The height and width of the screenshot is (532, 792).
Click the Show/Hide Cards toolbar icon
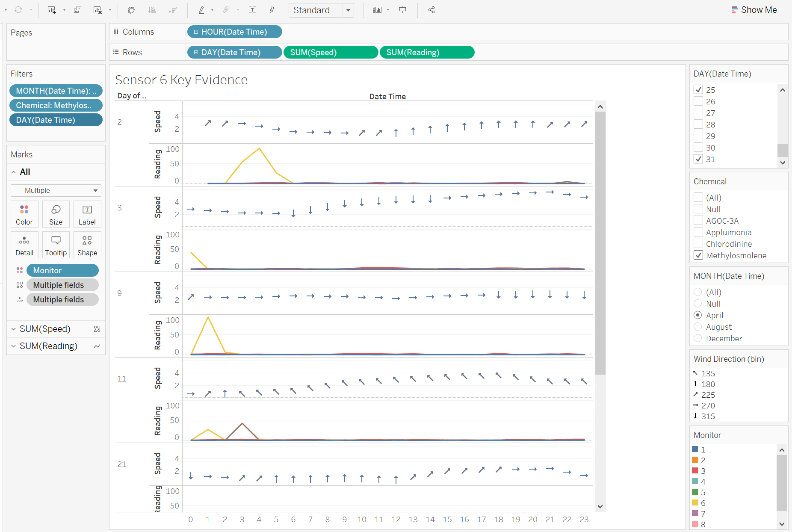pyautogui.click(x=377, y=10)
